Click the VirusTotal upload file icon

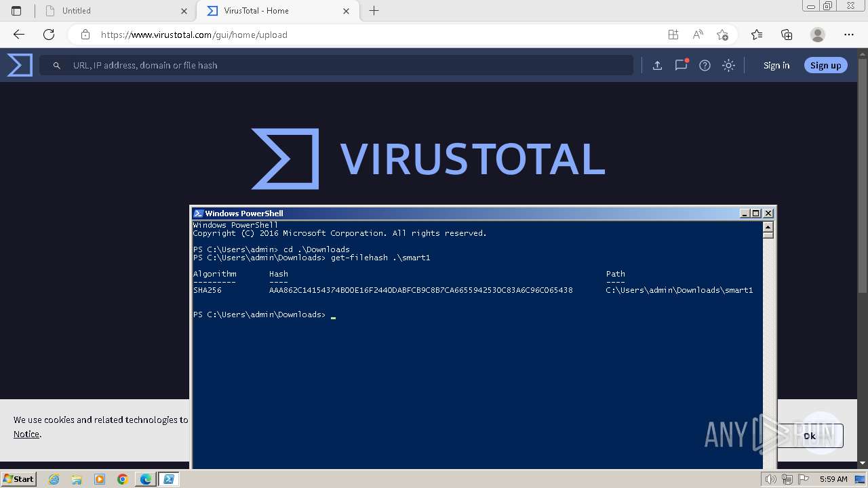point(657,65)
